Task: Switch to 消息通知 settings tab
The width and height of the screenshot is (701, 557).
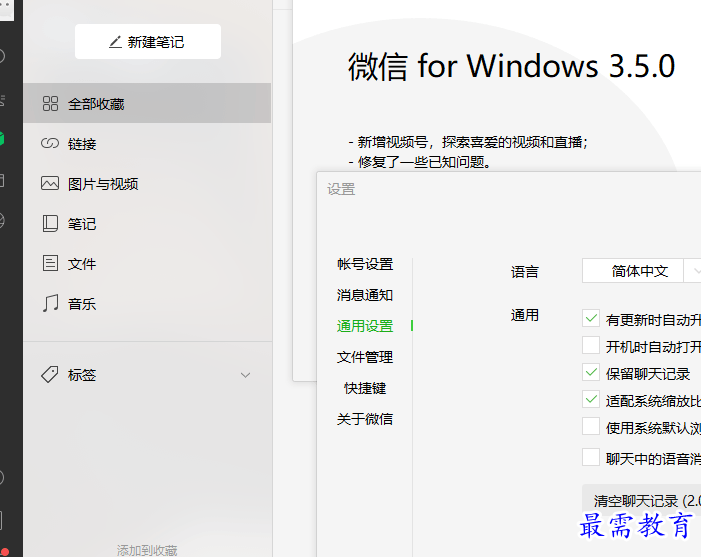Action: tap(365, 295)
